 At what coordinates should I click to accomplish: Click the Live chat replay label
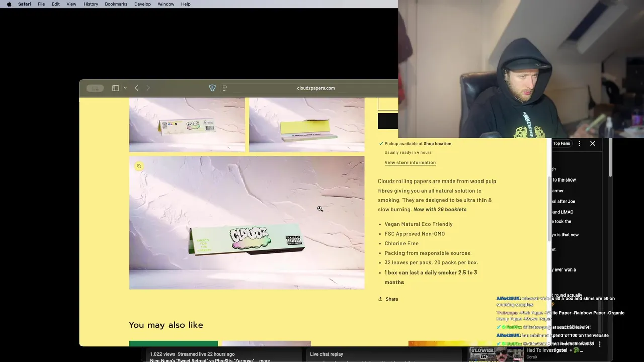click(x=327, y=354)
